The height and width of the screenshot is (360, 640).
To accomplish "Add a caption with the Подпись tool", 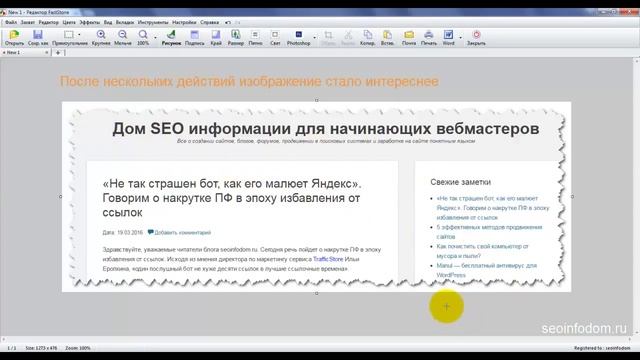I will 195,38.
